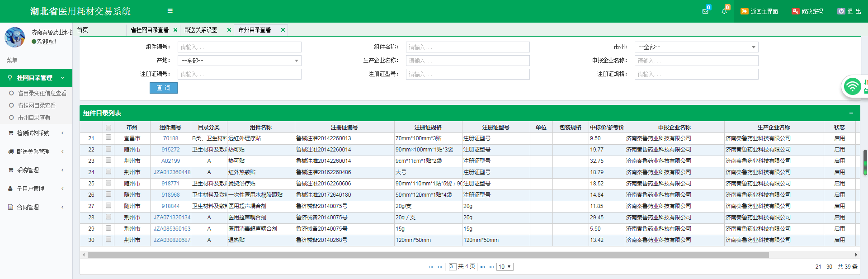Click the 返回主界面 return icon button

(759, 11)
